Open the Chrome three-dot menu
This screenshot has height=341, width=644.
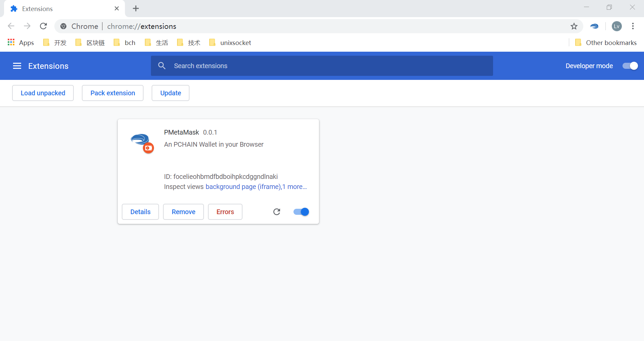click(633, 26)
